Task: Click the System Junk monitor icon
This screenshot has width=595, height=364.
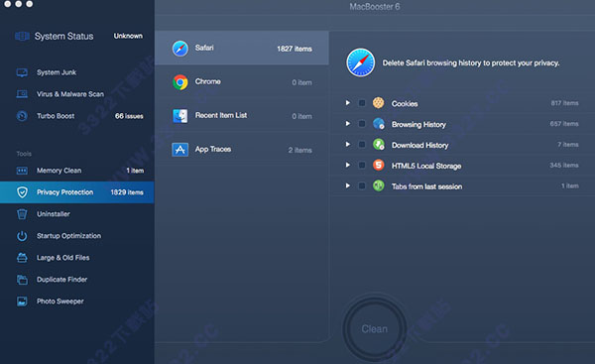Action: point(22,72)
